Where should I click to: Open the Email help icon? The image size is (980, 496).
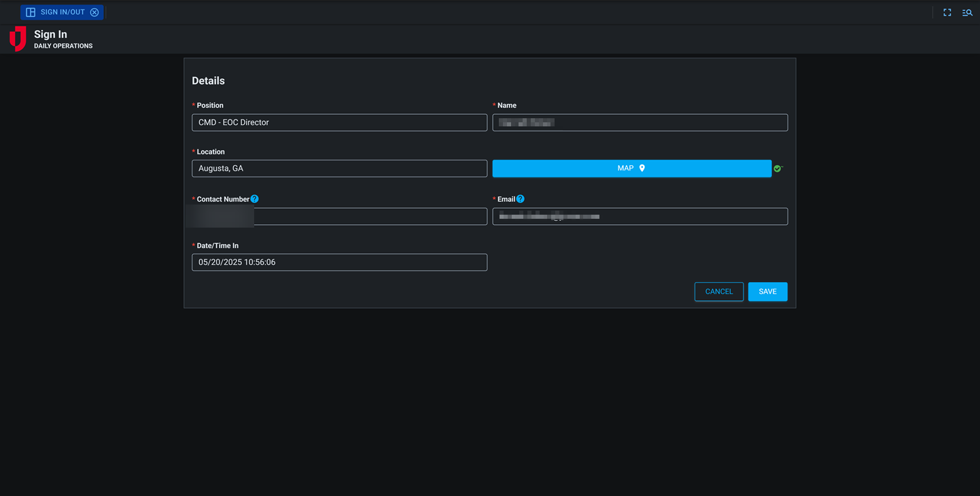pyautogui.click(x=519, y=198)
